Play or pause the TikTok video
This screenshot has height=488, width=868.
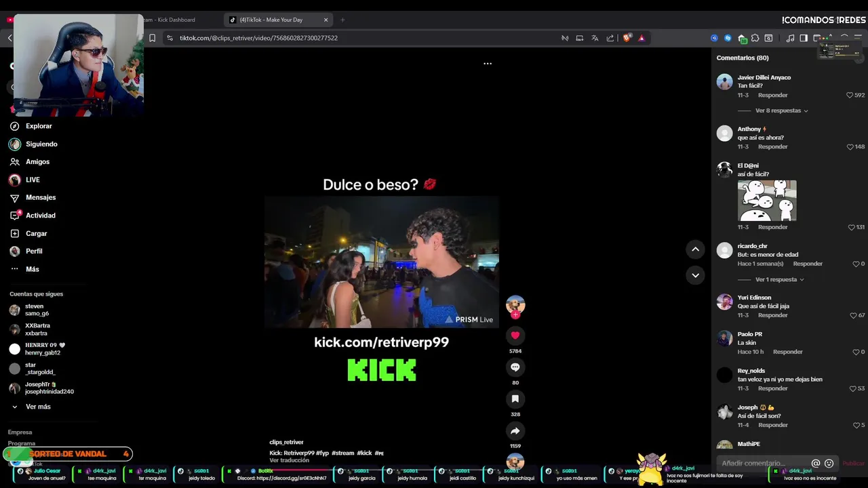[381, 262]
